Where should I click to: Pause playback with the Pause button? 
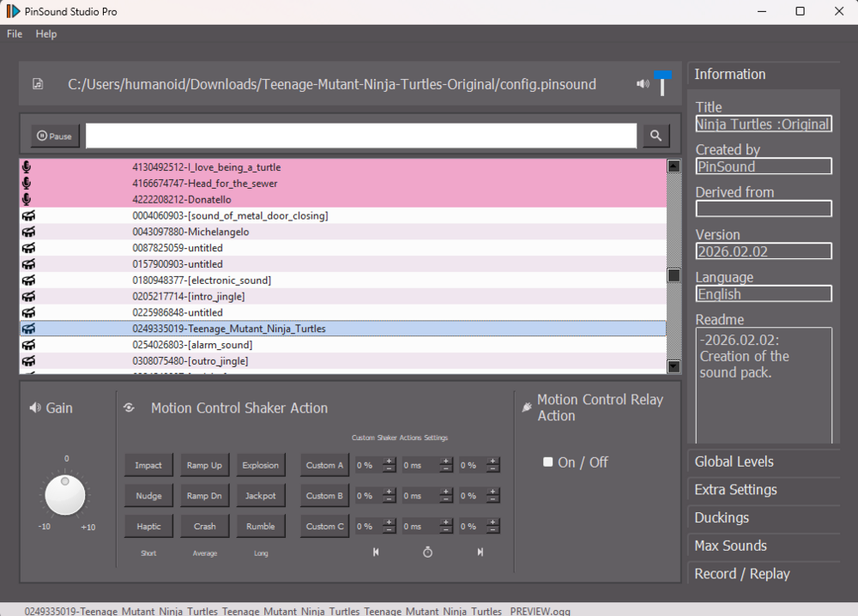pos(55,136)
